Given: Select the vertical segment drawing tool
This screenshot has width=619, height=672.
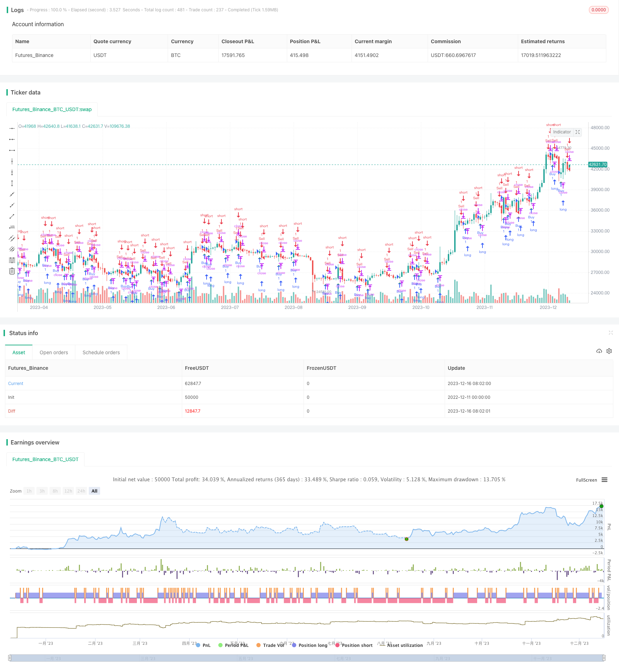Looking at the screenshot, I should pyautogui.click(x=12, y=183).
